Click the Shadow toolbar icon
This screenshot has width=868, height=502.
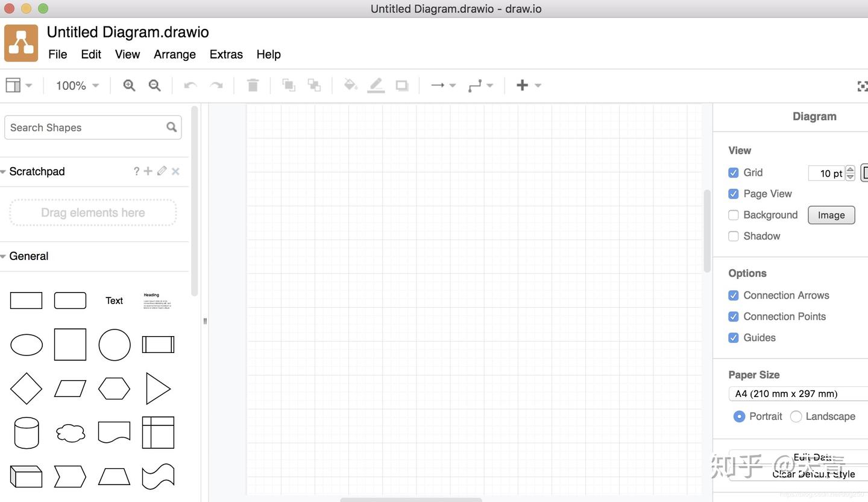click(402, 86)
